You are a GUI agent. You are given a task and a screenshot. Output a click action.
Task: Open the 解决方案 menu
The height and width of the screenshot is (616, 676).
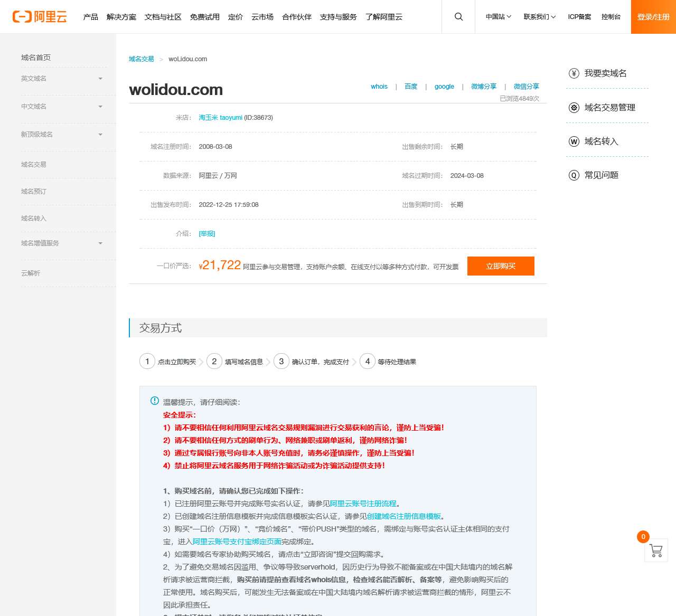point(121,17)
